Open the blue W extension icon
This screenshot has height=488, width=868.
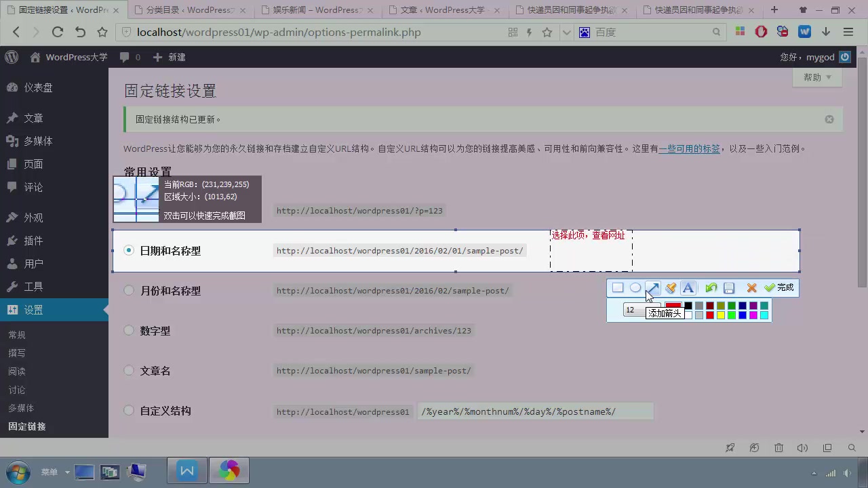click(x=805, y=32)
